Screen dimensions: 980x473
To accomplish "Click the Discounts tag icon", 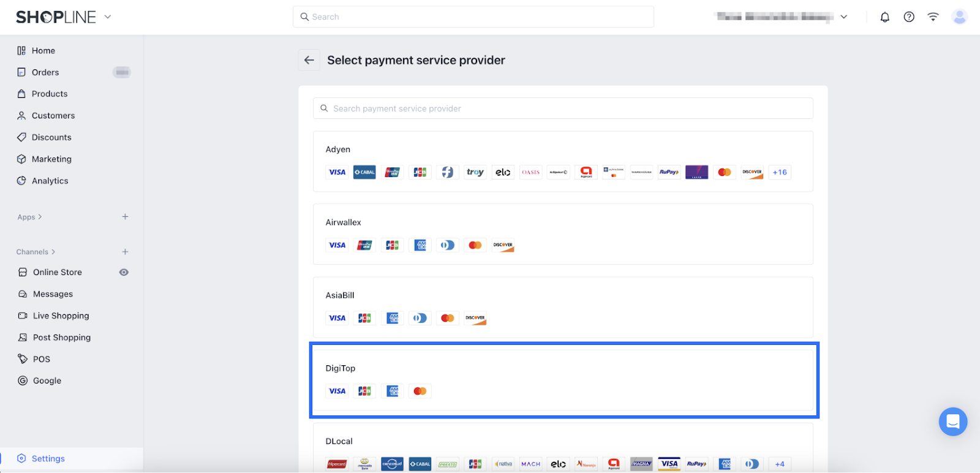I will (21, 137).
